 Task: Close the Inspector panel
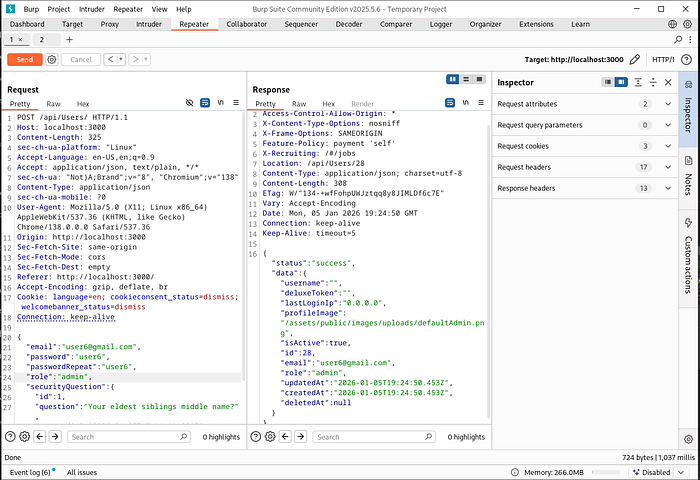click(668, 82)
